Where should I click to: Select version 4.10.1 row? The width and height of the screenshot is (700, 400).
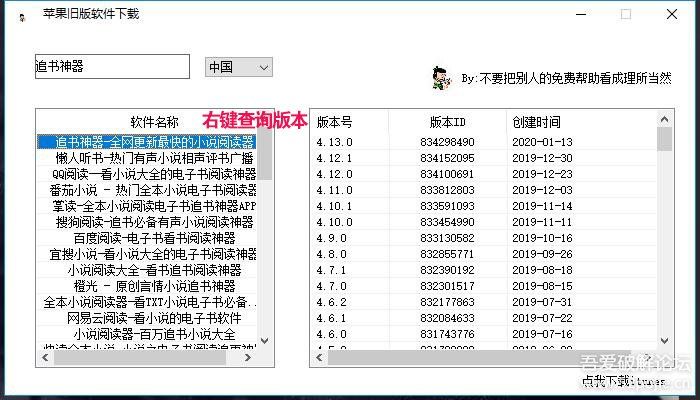483,206
